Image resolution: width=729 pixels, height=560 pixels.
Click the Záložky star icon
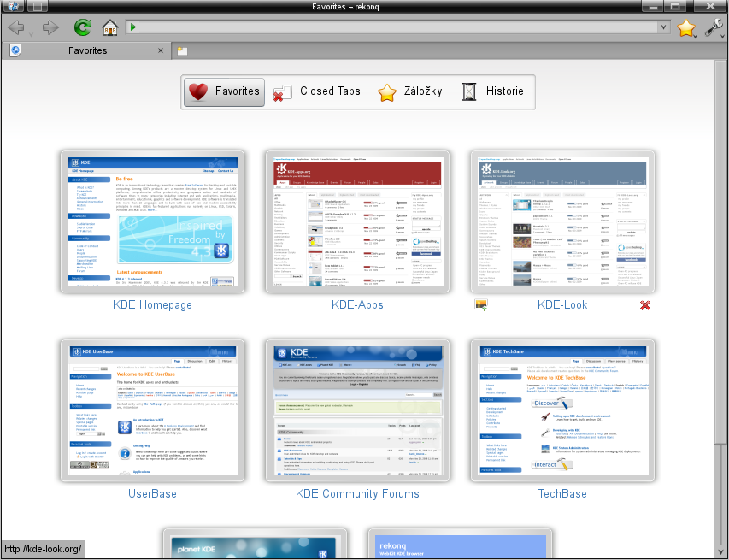[387, 92]
